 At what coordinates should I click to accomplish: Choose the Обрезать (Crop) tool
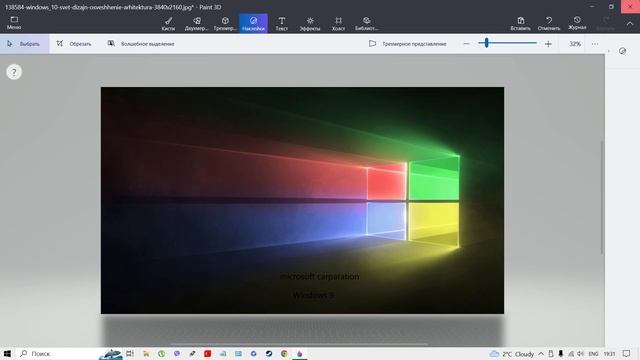coord(74,44)
